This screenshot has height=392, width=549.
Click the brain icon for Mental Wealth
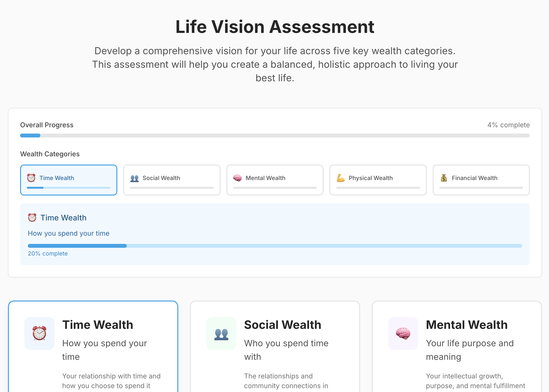click(x=237, y=178)
